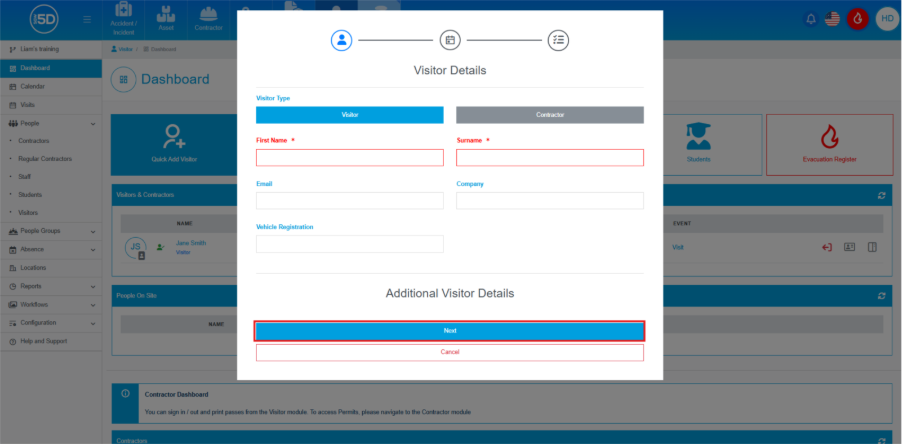Refresh the Visitors & Contractors panel
The width and height of the screenshot is (903, 444).
[x=881, y=195]
